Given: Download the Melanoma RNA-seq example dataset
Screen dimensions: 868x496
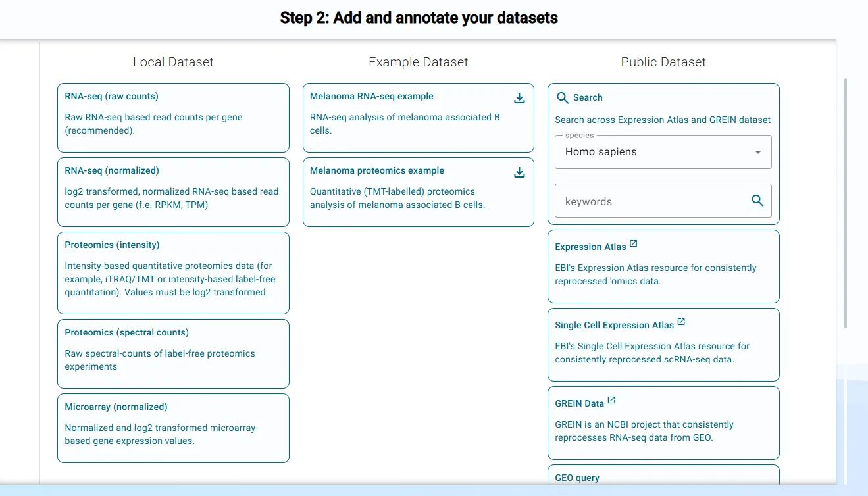Looking at the screenshot, I should tap(519, 98).
